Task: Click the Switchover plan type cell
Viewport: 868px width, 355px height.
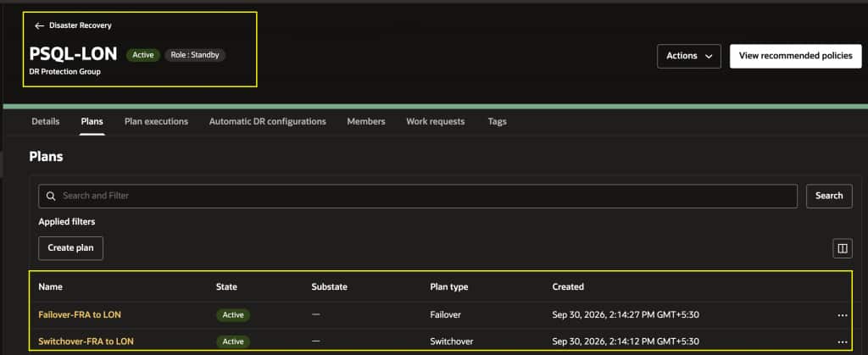Action: [x=452, y=341]
